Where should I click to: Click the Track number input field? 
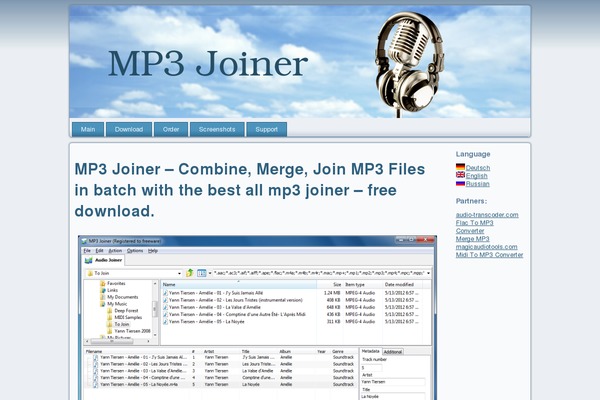[x=372, y=367]
